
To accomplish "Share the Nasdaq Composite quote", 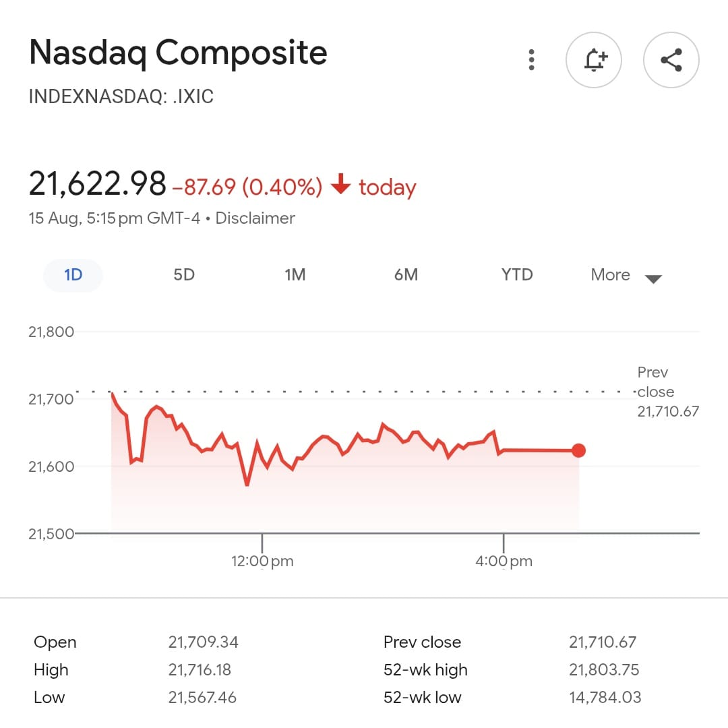I will (x=671, y=60).
